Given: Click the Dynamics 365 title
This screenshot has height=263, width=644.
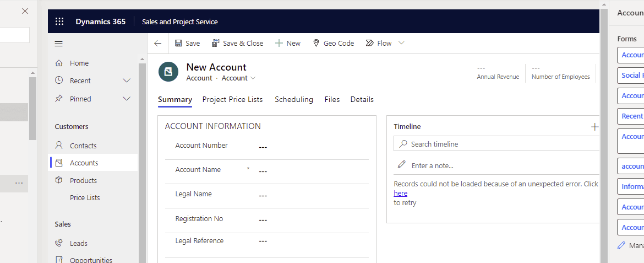Looking at the screenshot, I should click(101, 22).
